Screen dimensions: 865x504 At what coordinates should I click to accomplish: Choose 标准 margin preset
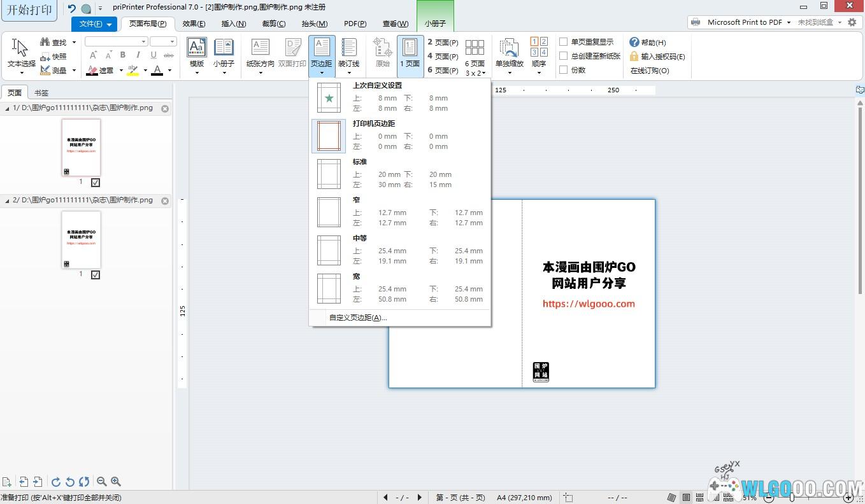point(400,174)
